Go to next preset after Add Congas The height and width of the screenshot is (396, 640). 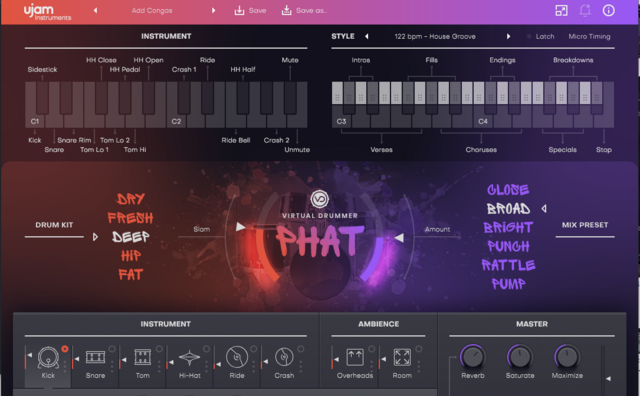pos(213,11)
